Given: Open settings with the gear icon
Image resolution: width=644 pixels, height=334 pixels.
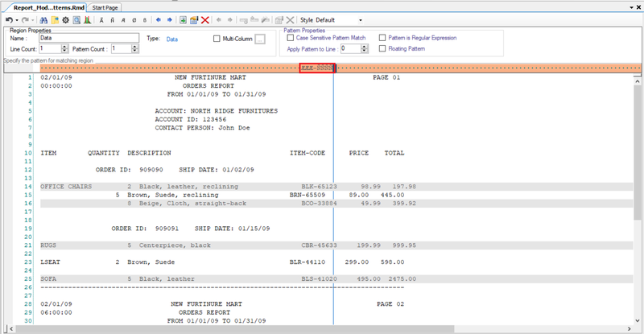Looking at the screenshot, I should point(65,19).
